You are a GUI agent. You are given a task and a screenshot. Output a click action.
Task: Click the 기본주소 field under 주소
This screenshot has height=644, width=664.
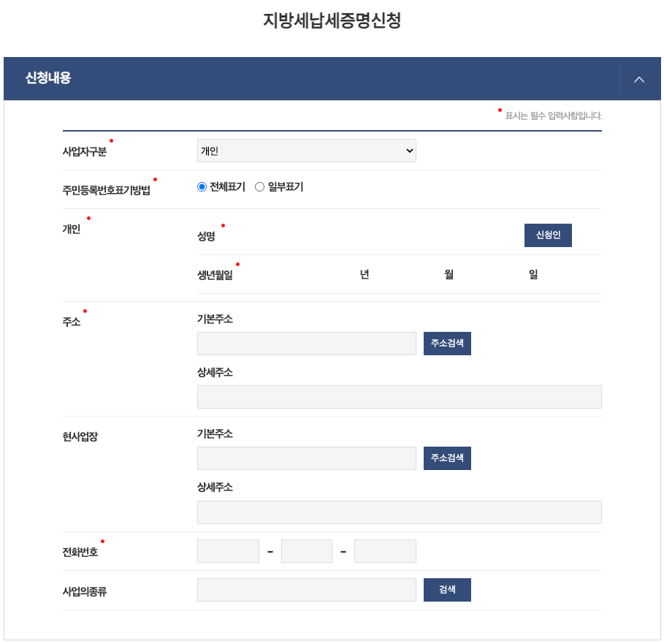click(306, 343)
